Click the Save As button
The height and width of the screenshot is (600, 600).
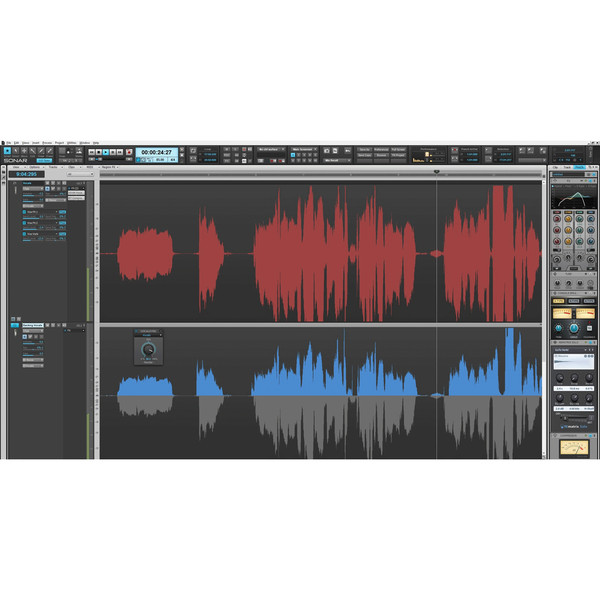[364, 149]
